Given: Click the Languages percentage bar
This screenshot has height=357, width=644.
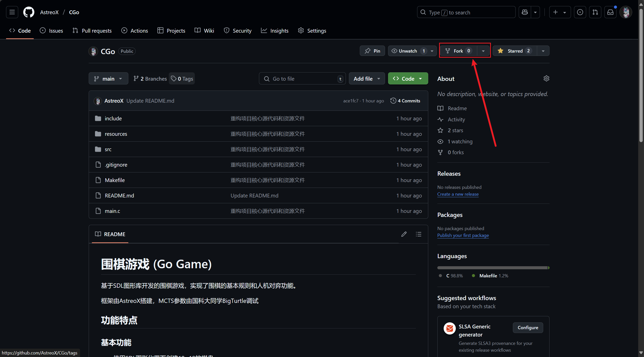Looking at the screenshot, I should [x=493, y=267].
